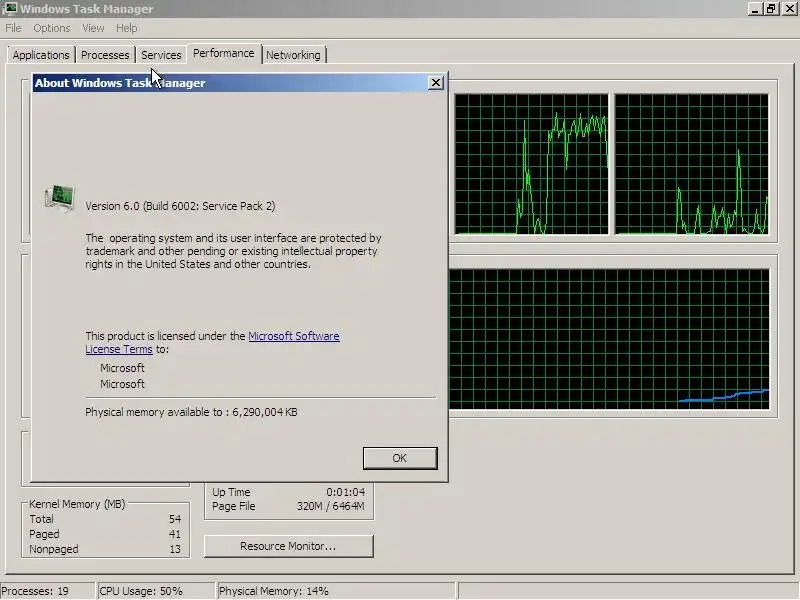Select the Performance tab
The height and width of the screenshot is (600, 800).
coord(223,53)
